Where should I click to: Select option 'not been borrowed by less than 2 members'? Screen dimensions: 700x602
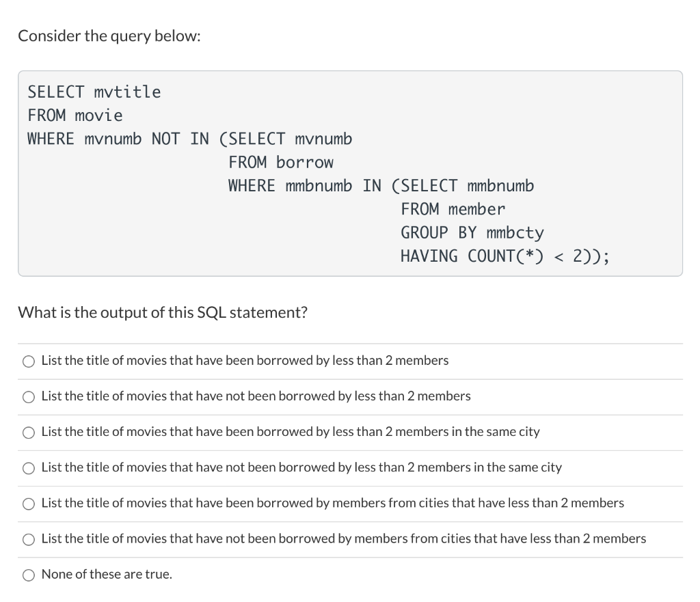256,396
